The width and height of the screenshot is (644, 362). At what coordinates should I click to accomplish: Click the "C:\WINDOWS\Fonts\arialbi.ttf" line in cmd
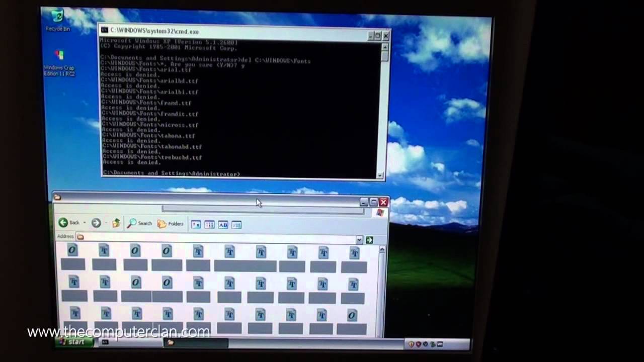pyautogui.click(x=149, y=93)
